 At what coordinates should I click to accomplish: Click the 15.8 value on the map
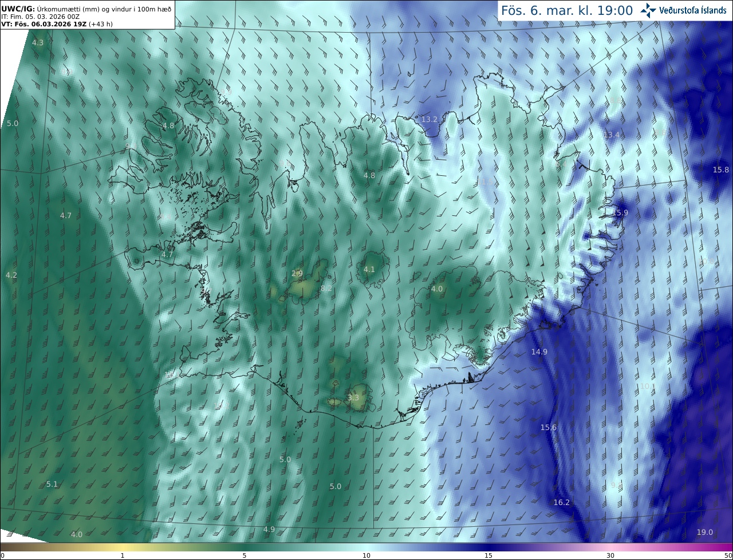(x=721, y=170)
